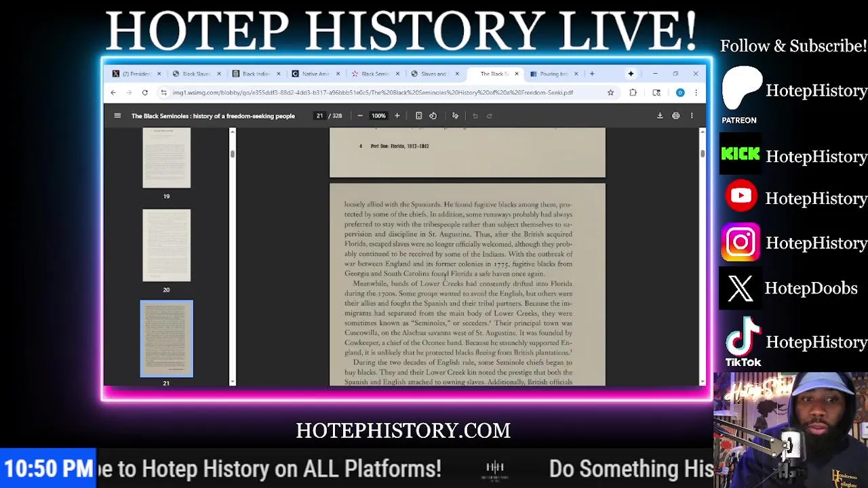The width and height of the screenshot is (868, 488).
Task: Go forward in browser history
Action: (129, 93)
